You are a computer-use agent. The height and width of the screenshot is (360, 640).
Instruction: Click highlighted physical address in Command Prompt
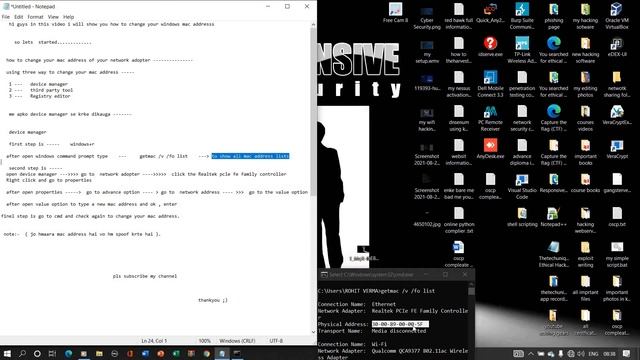[x=400, y=324]
